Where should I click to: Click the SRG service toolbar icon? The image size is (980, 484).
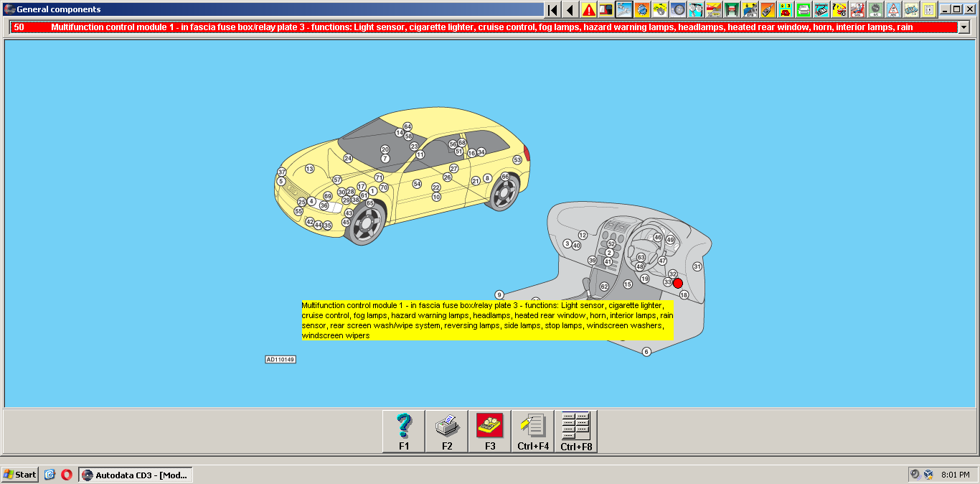(x=857, y=9)
